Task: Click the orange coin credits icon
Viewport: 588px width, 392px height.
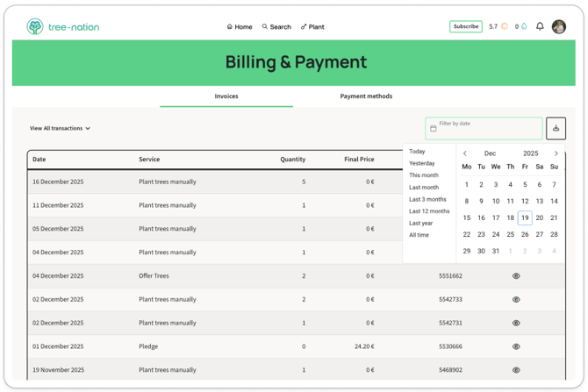Action: coord(505,26)
